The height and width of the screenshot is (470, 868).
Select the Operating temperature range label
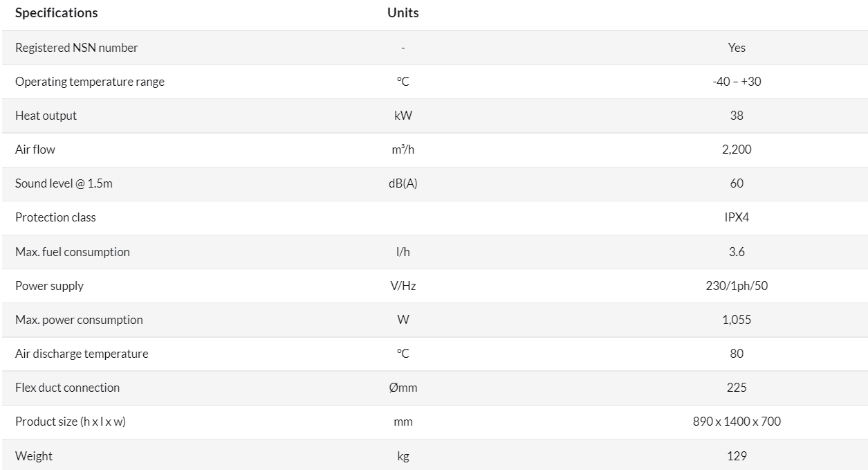coord(90,82)
